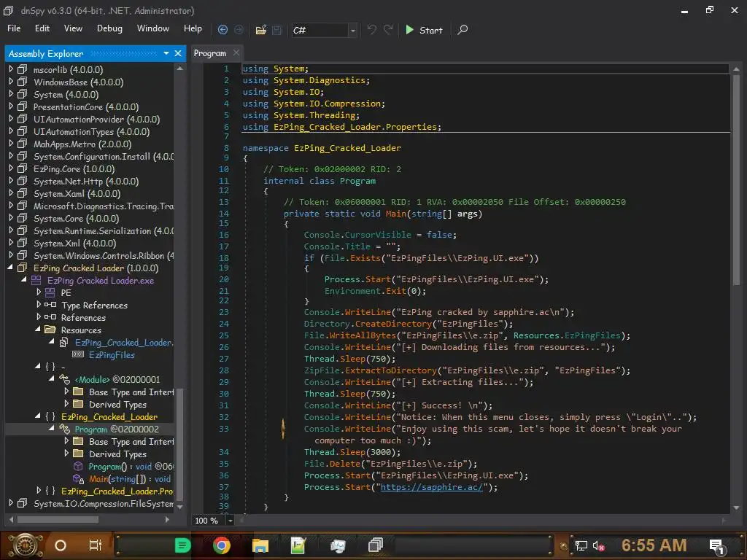Open File Explorer from the taskbar

coord(260,545)
